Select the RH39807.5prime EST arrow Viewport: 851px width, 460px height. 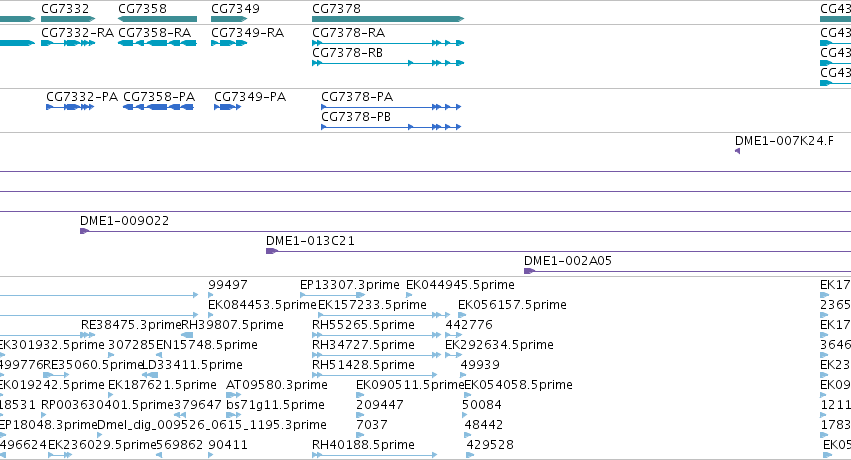pos(187,335)
